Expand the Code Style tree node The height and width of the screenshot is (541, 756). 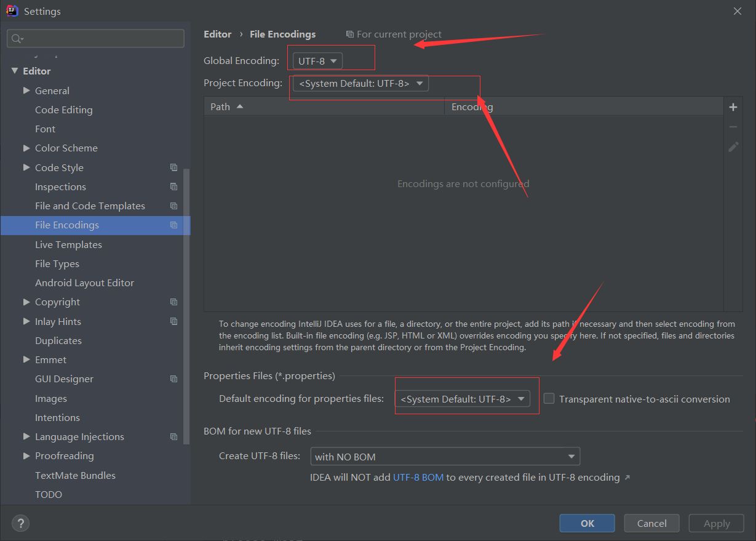click(x=26, y=167)
